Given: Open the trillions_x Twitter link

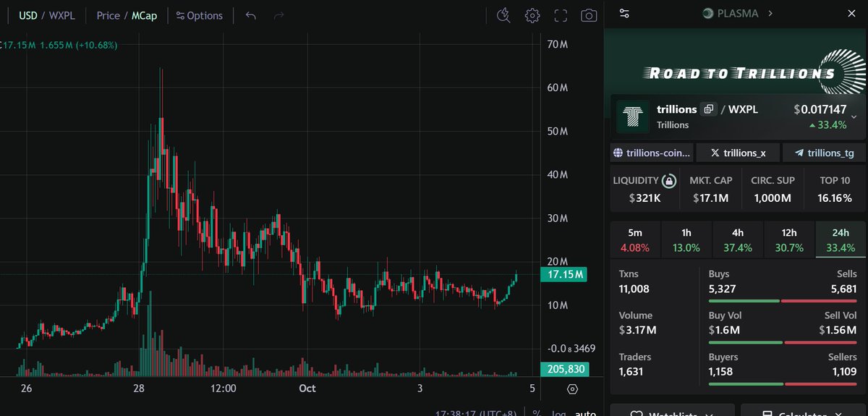Looking at the screenshot, I should (x=739, y=153).
